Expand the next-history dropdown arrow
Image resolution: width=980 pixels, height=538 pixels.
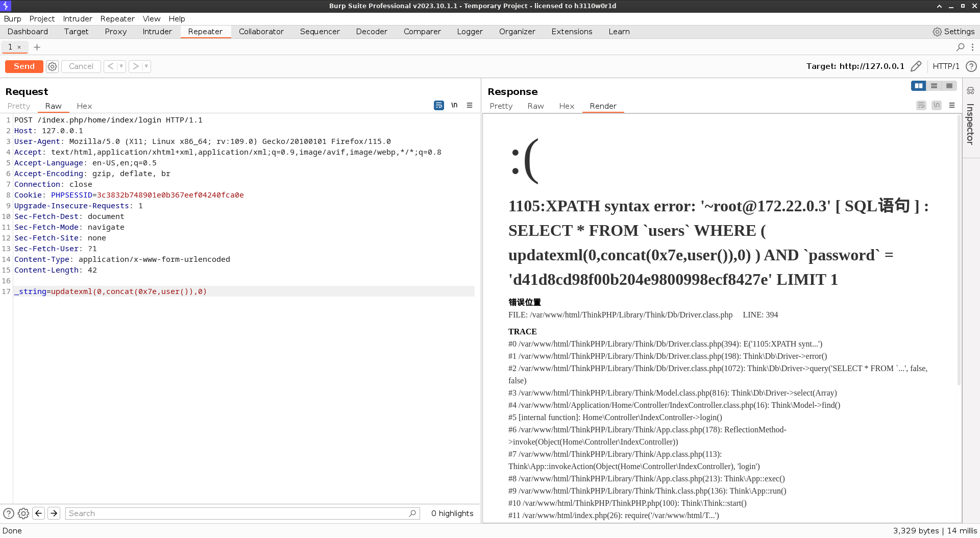point(146,66)
